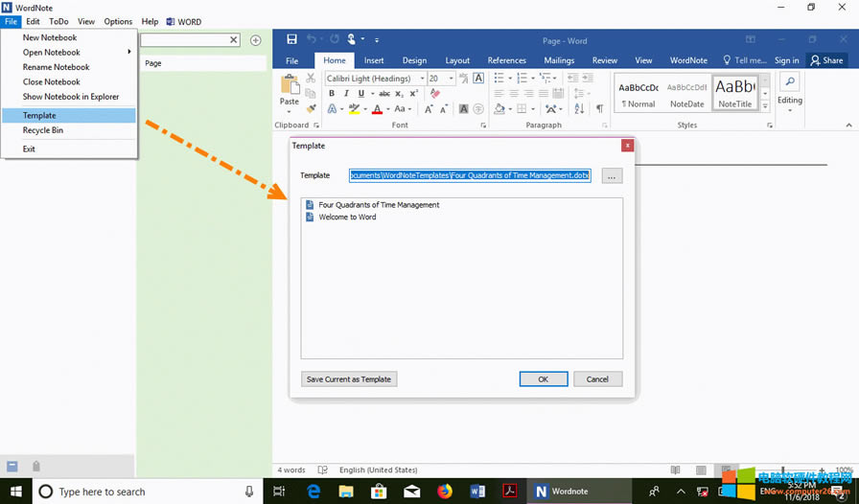Toggle strikethrough formatting in ribbon

point(384,94)
